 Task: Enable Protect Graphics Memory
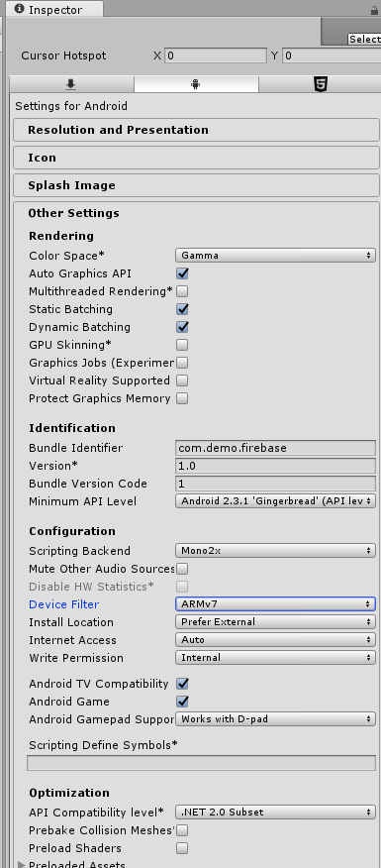click(x=182, y=398)
